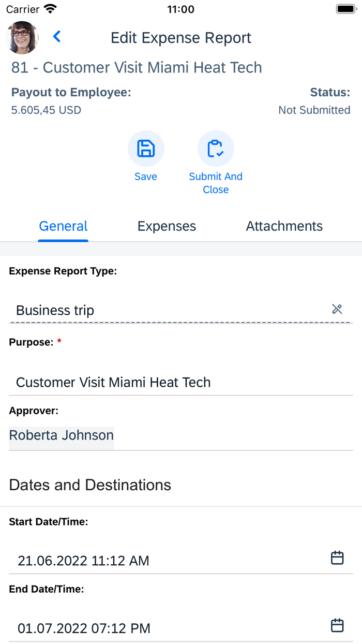The image size is (362, 644).
Task: Open the End Date calendar picker icon
Action: (337, 625)
